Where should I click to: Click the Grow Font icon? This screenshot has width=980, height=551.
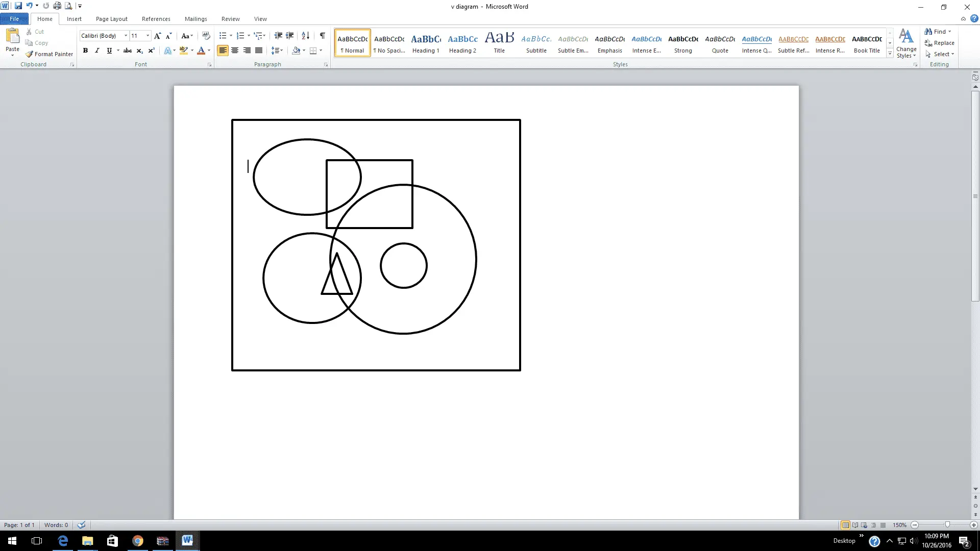(157, 36)
